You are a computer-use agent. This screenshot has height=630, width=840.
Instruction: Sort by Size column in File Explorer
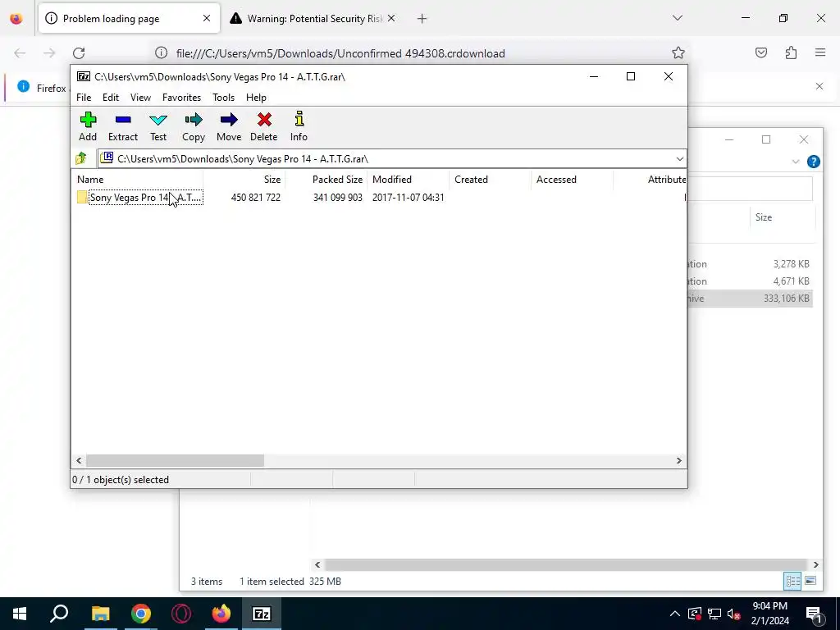point(782,217)
